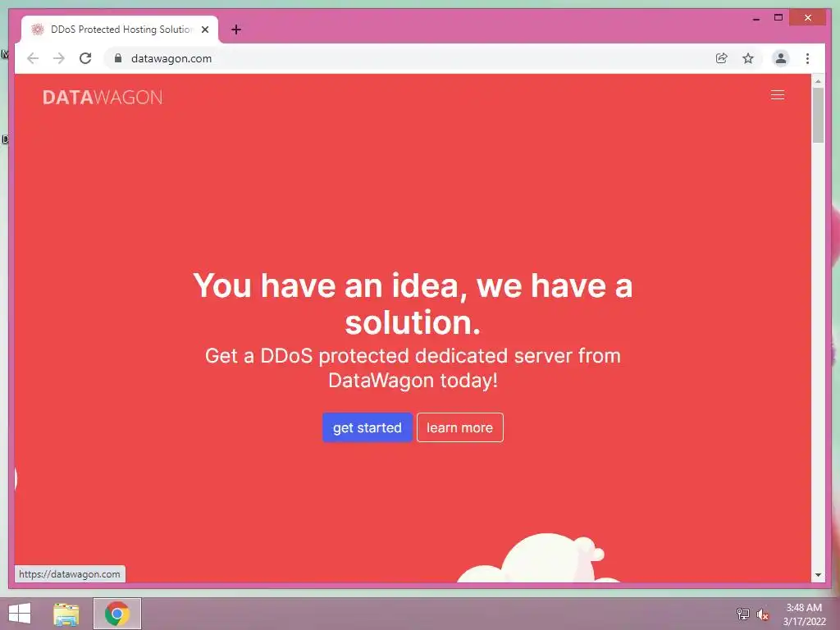Bookmark this page with star icon
The height and width of the screenshot is (630, 840).
pyautogui.click(x=748, y=58)
